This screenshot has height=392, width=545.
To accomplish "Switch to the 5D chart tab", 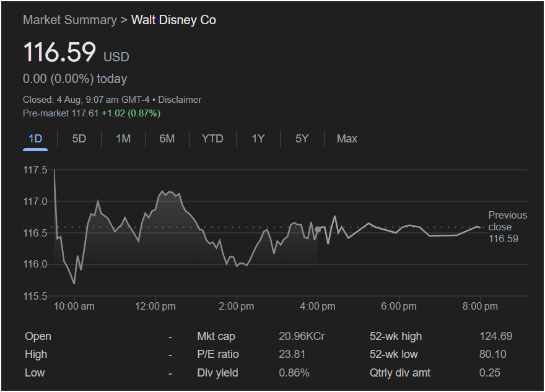I will [x=79, y=139].
